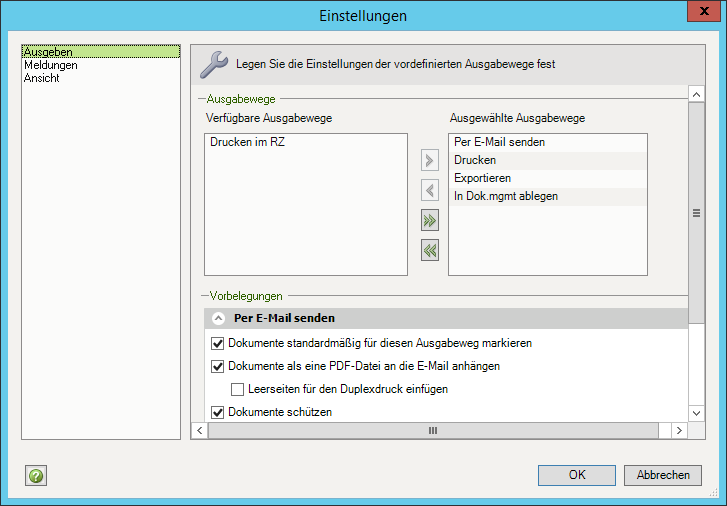Toggle 'Dokumente standardmäßig für diesen Ausgabeweg markieren'

218,343
